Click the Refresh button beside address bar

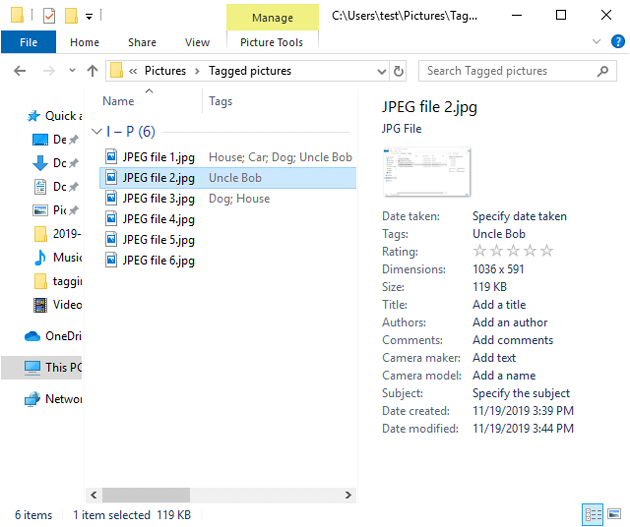(x=398, y=71)
